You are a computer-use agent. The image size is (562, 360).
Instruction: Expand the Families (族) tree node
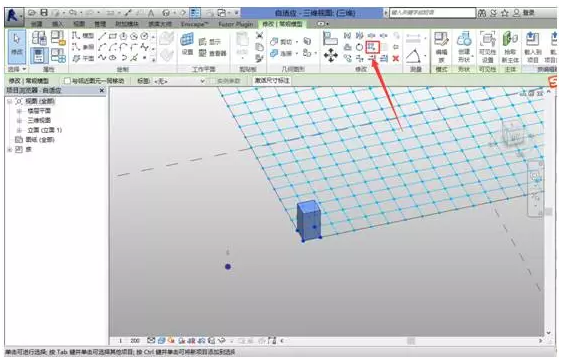(10, 150)
